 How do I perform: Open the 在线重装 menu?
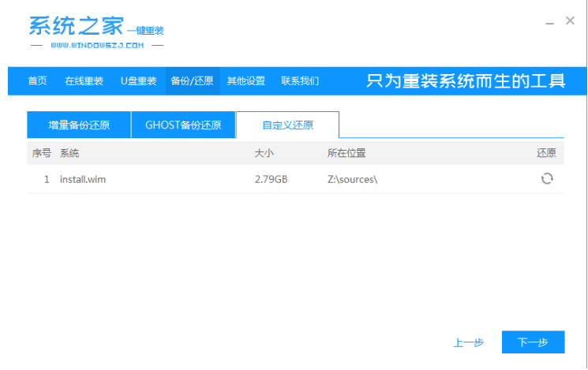pos(83,81)
